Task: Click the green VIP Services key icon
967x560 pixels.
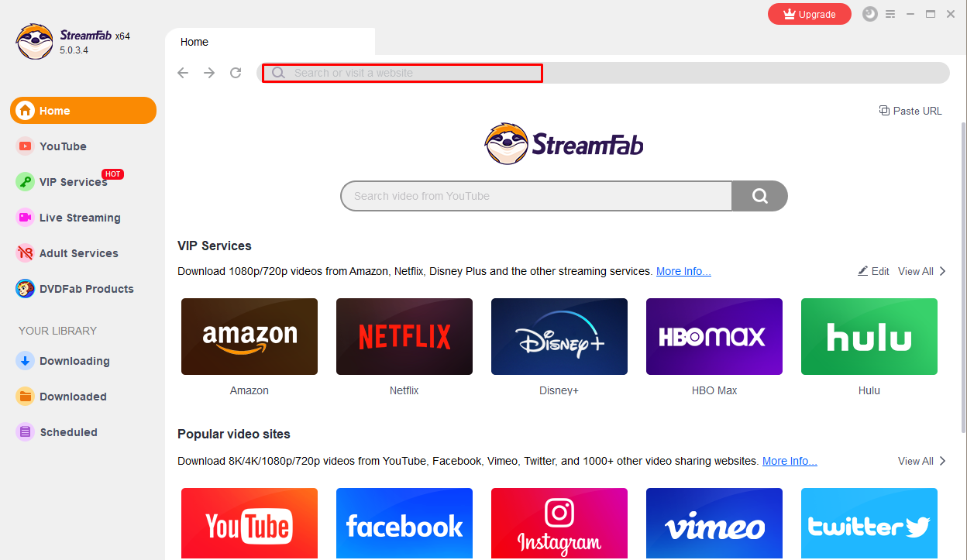Action: (x=26, y=182)
